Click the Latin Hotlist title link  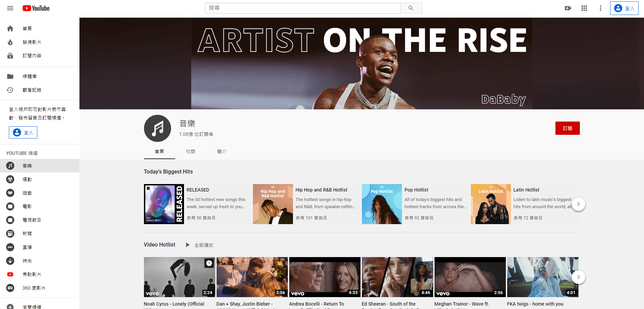(526, 190)
